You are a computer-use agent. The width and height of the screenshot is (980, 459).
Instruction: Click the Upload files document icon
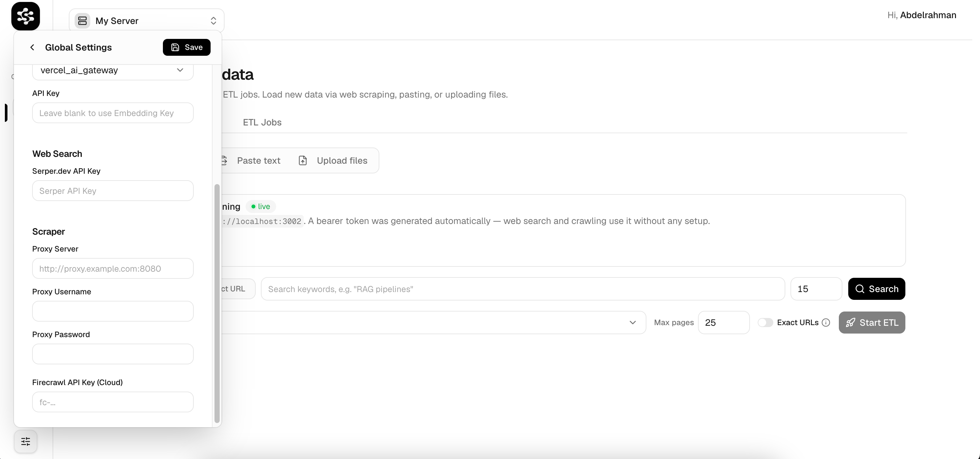pos(303,161)
